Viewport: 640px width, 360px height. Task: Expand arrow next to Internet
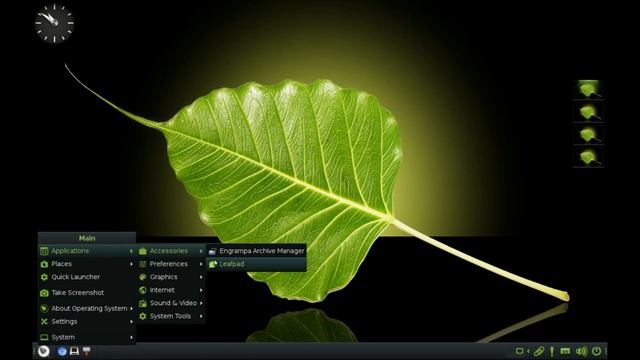[x=201, y=290]
